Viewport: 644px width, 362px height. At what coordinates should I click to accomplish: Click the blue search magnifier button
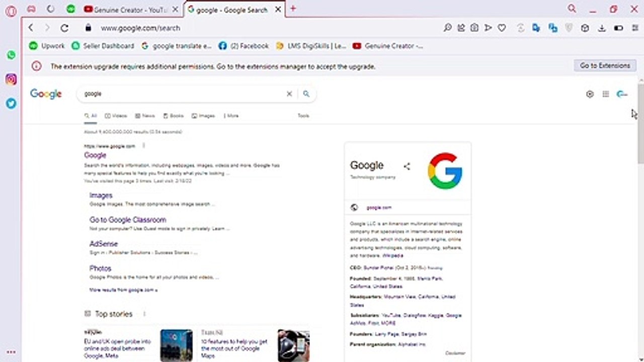306,94
